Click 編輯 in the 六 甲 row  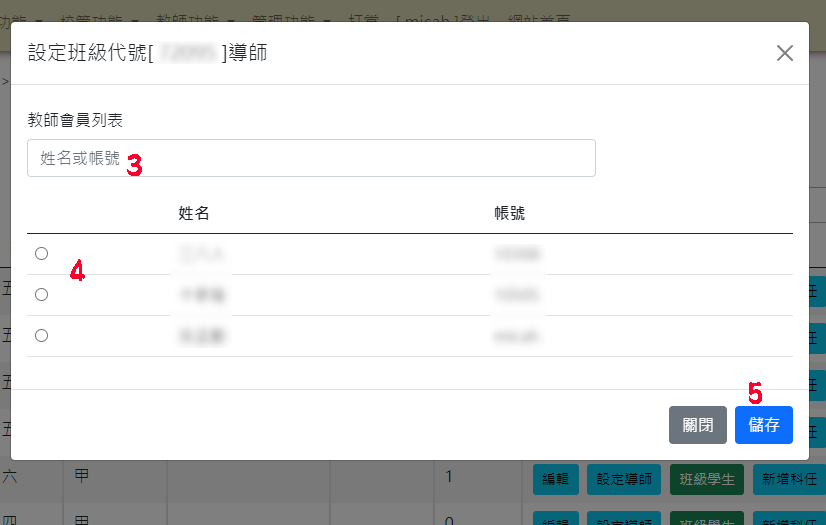tap(556, 479)
